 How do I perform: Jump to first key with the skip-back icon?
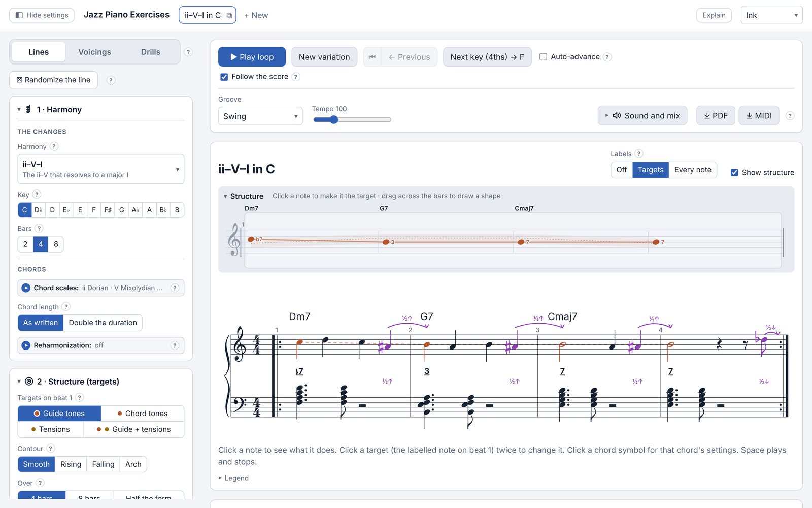point(372,57)
